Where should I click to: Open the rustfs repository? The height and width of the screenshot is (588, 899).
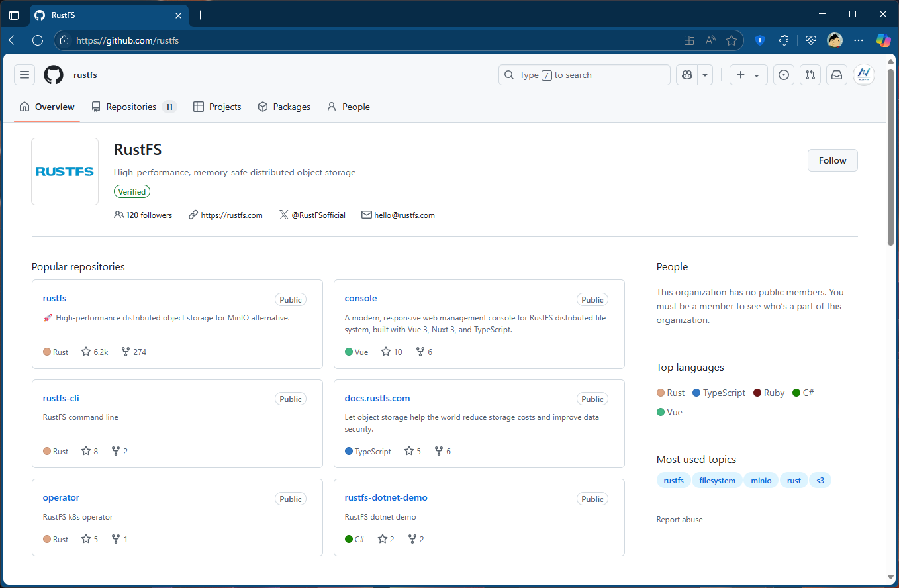tap(54, 298)
